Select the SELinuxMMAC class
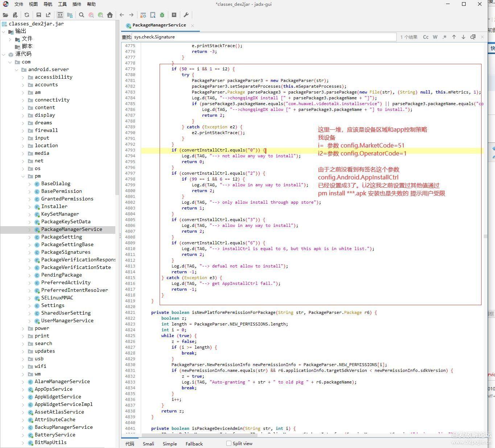 click(x=57, y=298)
